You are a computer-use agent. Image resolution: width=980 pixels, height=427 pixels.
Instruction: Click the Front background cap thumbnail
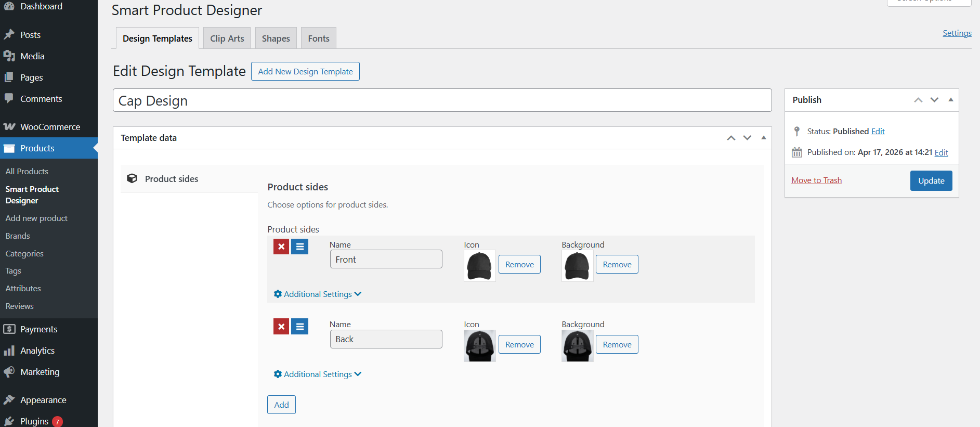click(x=577, y=266)
